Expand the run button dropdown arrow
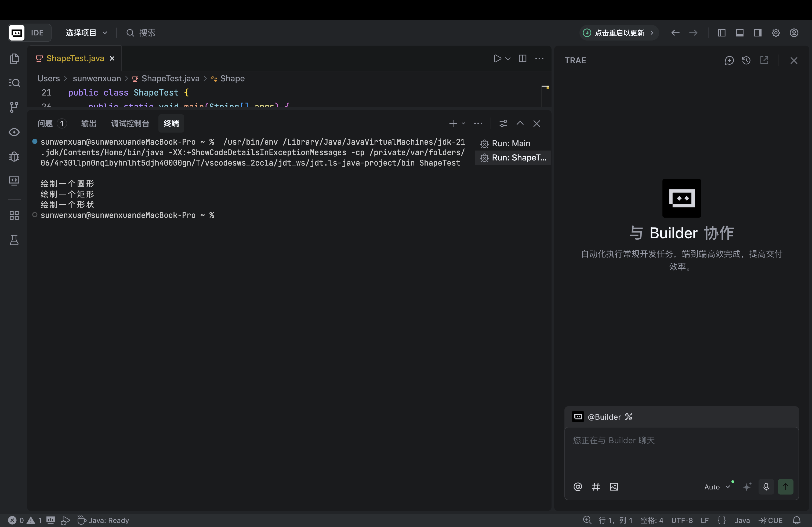The height and width of the screenshot is (527, 812). pos(508,59)
